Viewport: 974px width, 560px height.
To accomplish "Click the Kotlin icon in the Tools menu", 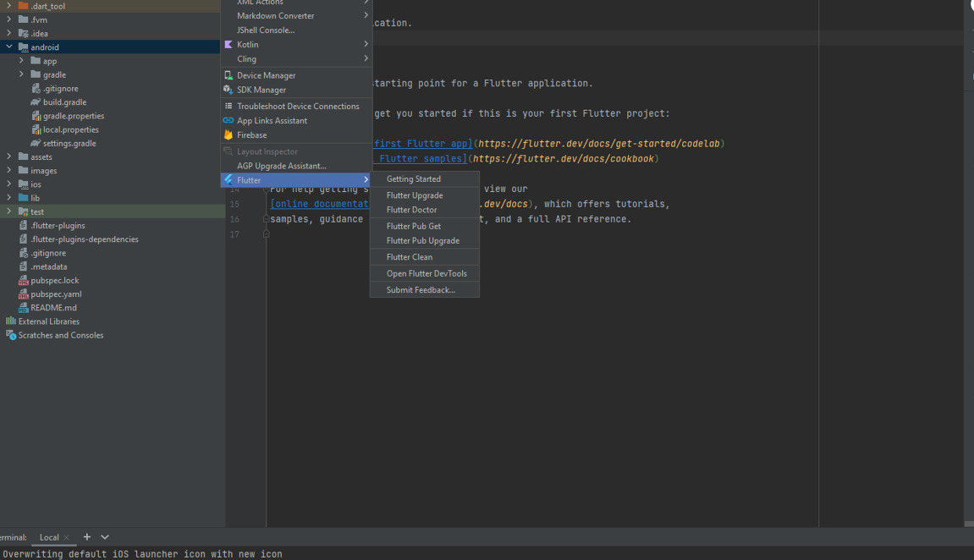I will (228, 44).
